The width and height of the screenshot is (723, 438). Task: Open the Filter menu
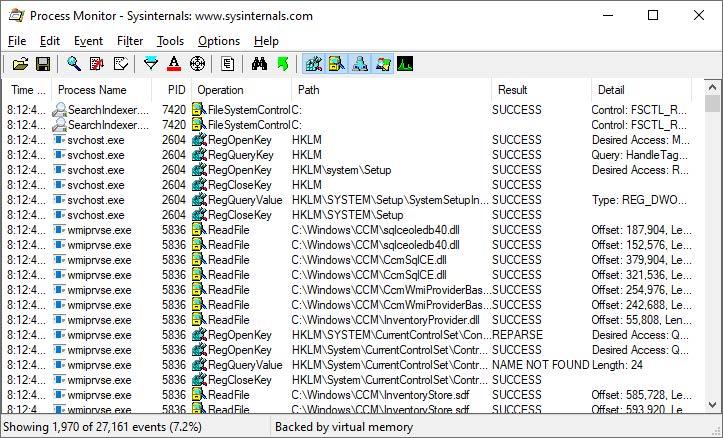[130, 41]
